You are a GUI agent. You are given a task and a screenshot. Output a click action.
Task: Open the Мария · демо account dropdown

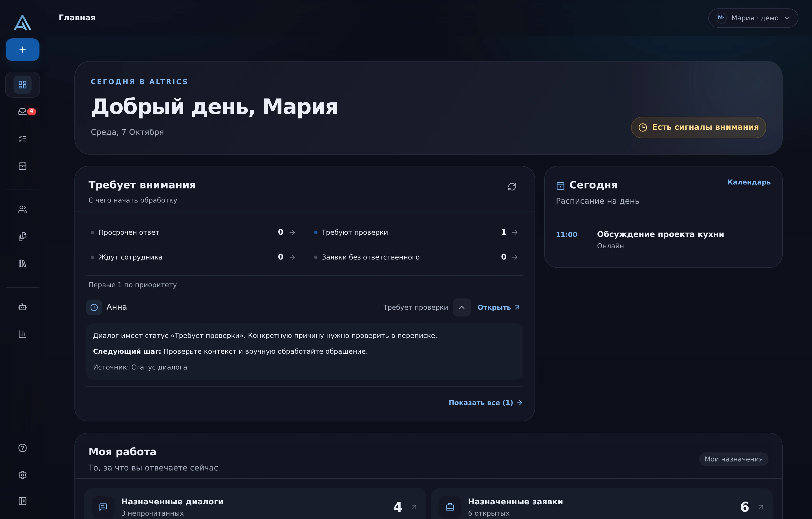click(x=753, y=18)
